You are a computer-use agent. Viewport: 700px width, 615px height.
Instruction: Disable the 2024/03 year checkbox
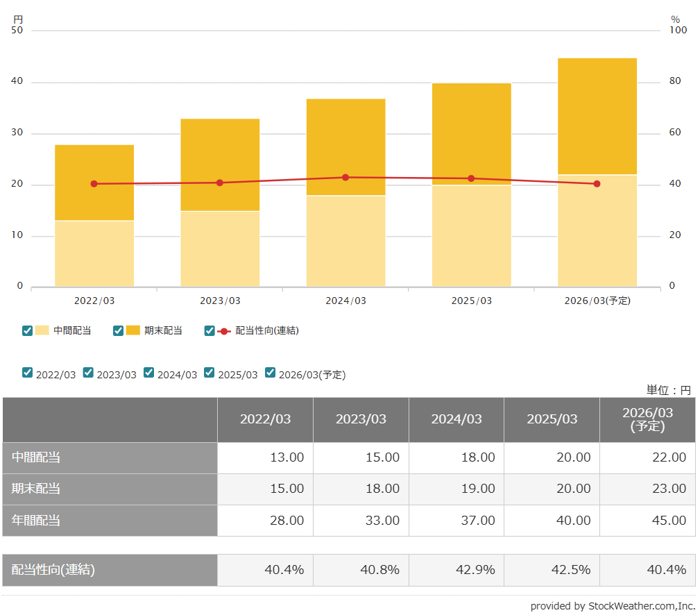[x=149, y=373]
